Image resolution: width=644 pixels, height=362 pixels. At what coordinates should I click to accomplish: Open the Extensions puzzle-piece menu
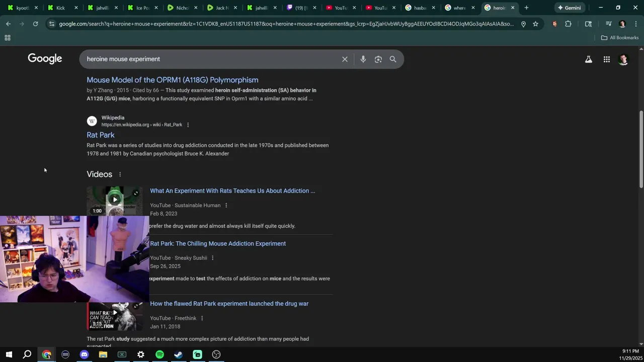(x=568, y=24)
